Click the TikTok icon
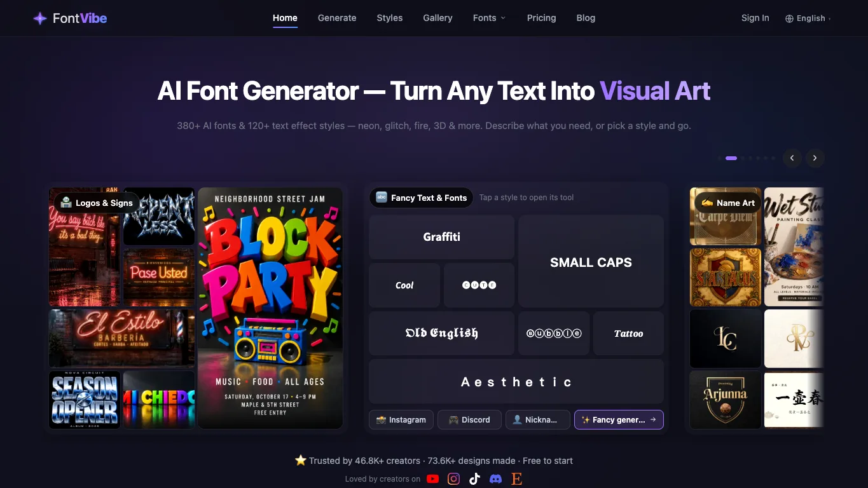The height and width of the screenshot is (488, 868). click(x=474, y=479)
